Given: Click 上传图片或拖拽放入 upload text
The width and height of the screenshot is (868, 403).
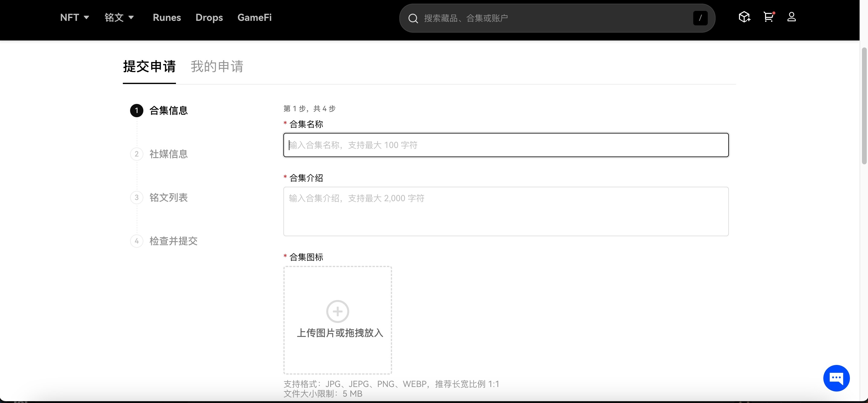Looking at the screenshot, I should tap(340, 333).
